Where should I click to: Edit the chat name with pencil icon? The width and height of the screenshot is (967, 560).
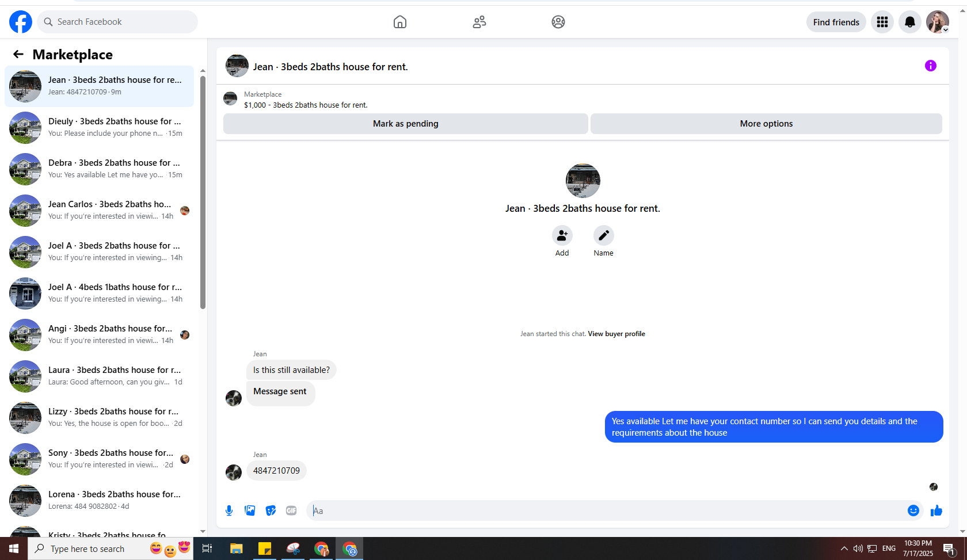pyautogui.click(x=604, y=235)
